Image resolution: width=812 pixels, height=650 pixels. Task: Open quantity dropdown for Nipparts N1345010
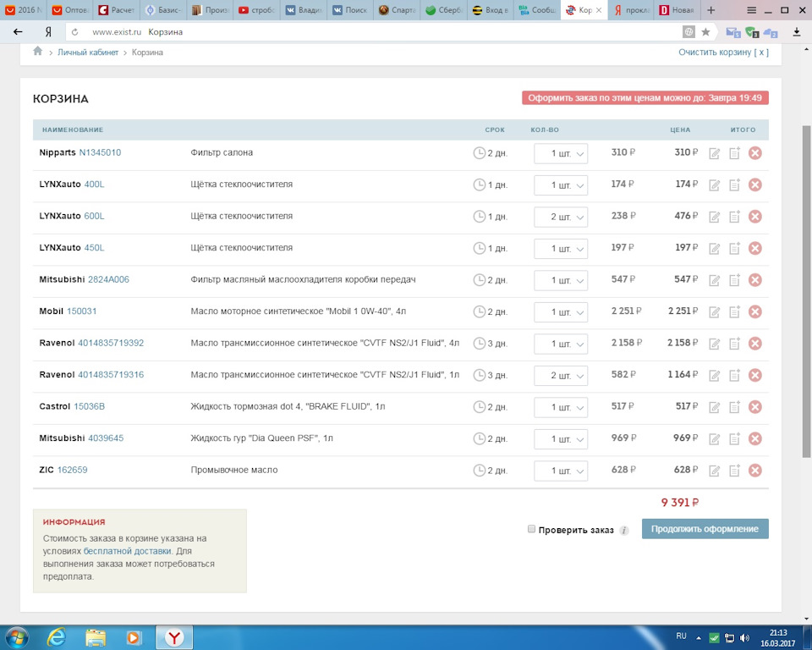tap(561, 153)
